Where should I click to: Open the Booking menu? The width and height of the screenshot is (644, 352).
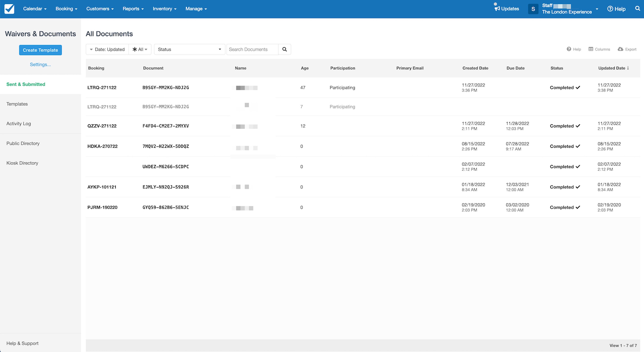66,9
